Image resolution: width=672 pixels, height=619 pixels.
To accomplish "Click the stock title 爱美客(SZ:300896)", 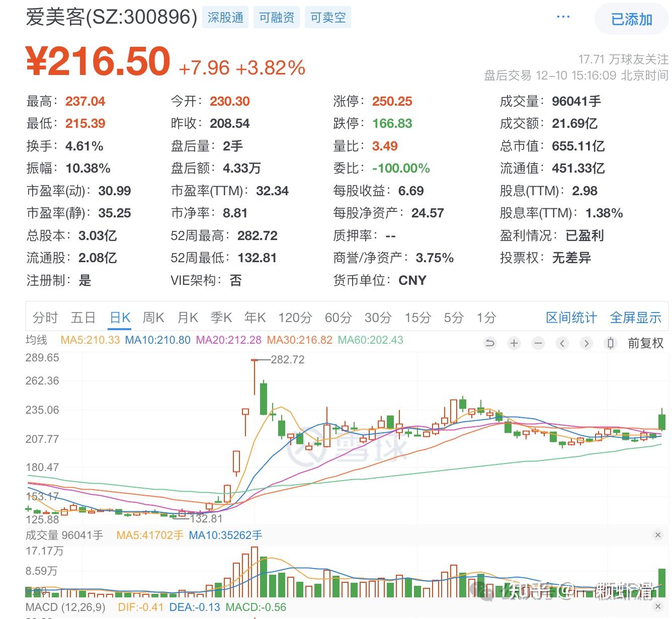I will (111, 17).
